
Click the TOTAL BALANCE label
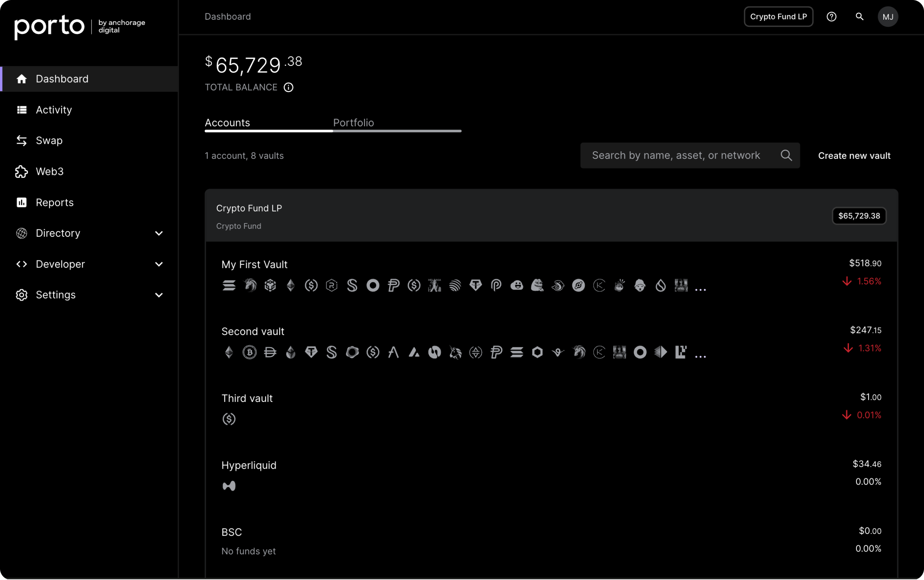pos(241,88)
